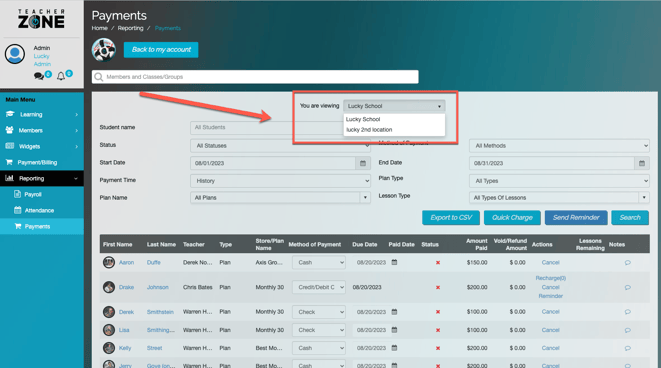Expand the Learning menu
Image resolution: width=661 pixels, height=368 pixels.
[x=42, y=114]
